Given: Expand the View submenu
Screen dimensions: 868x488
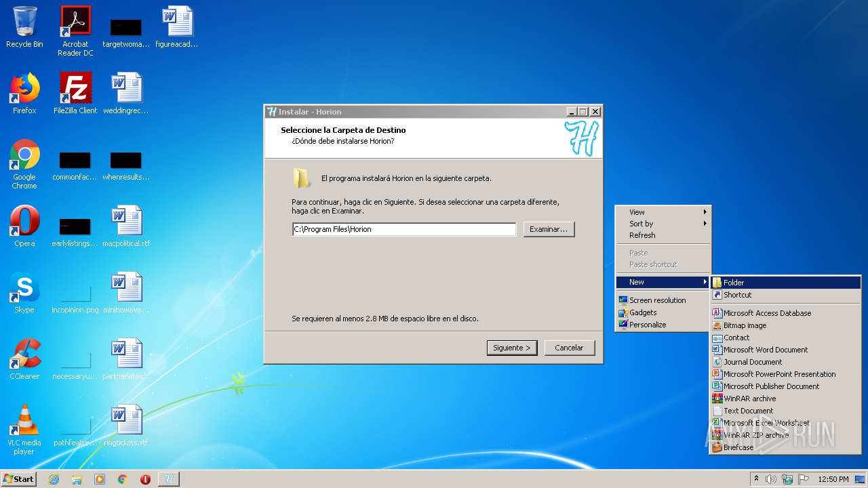Looking at the screenshot, I should [x=663, y=212].
